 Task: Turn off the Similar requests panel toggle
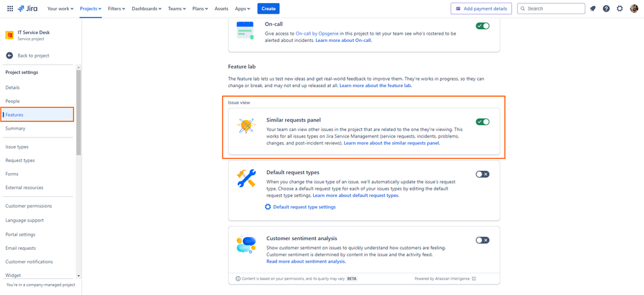click(x=483, y=122)
